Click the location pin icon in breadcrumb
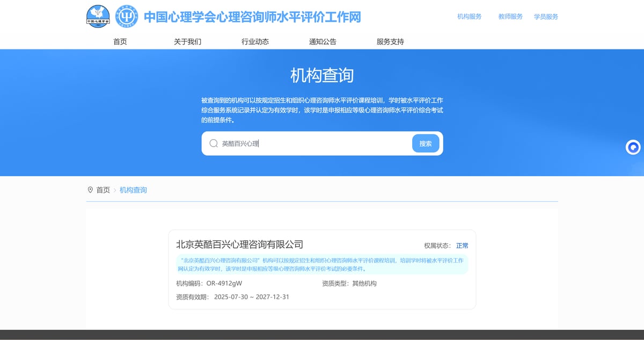This screenshot has width=644, height=340. pyautogui.click(x=90, y=190)
